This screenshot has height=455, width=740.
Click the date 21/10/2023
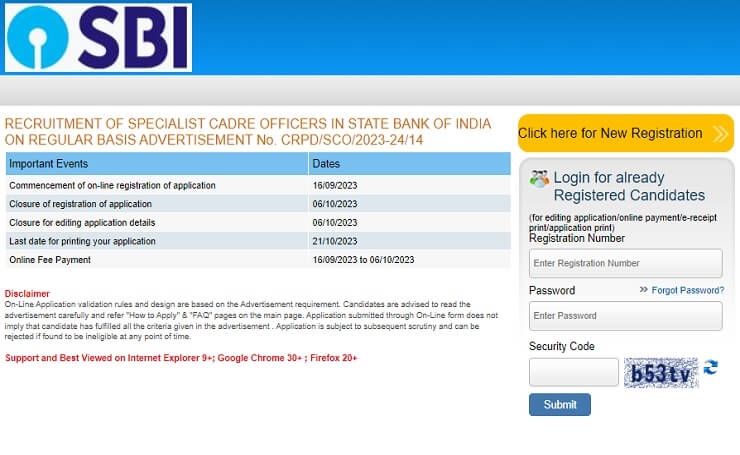[x=335, y=241]
